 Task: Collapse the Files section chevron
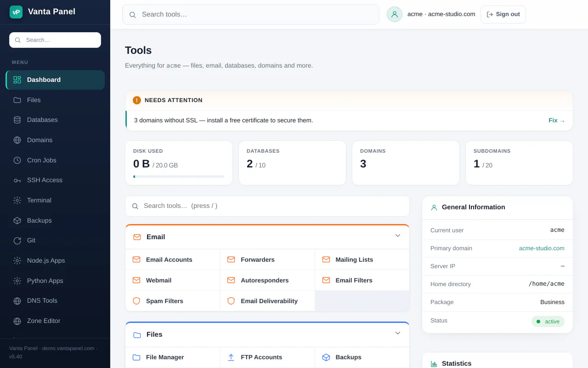click(398, 333)
